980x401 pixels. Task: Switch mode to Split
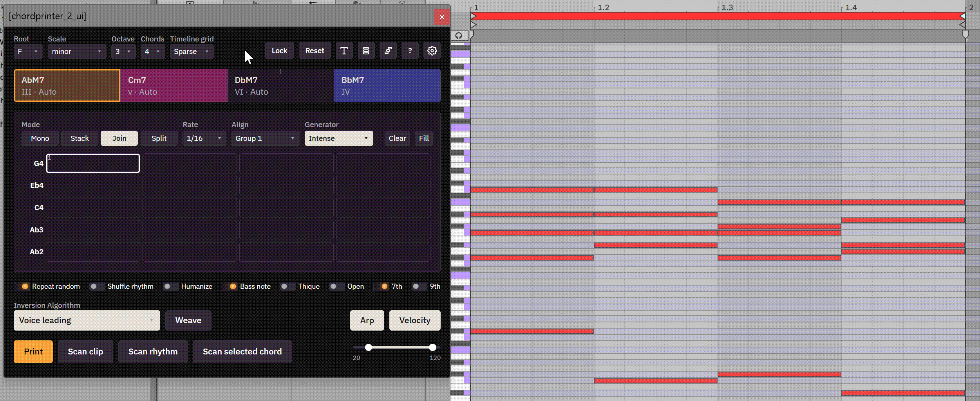click(x=159, y=138)
